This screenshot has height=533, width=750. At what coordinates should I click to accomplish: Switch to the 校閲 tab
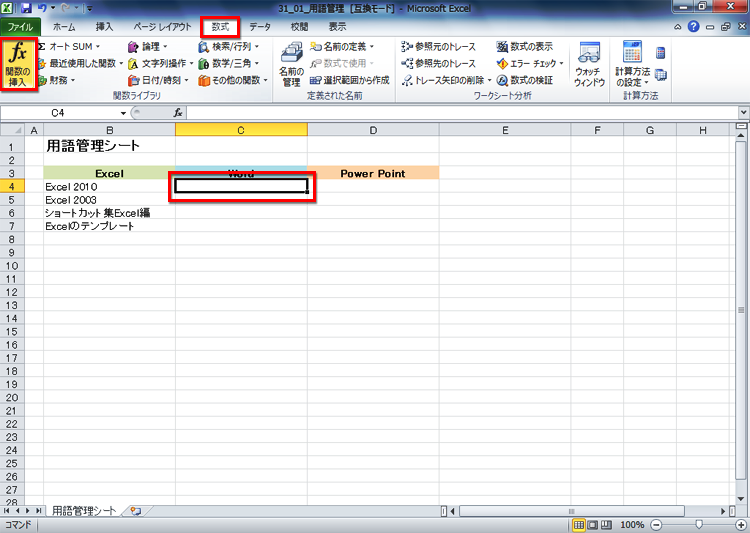(299, 27)
